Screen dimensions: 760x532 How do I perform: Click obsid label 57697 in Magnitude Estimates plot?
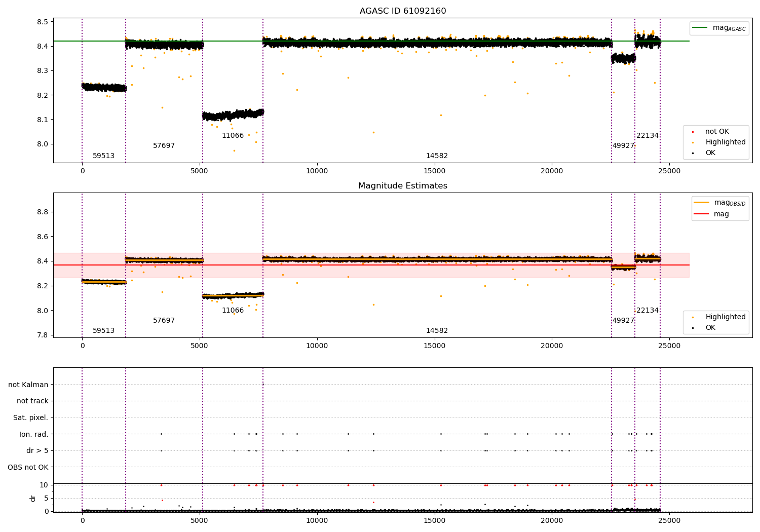point(164,321)
